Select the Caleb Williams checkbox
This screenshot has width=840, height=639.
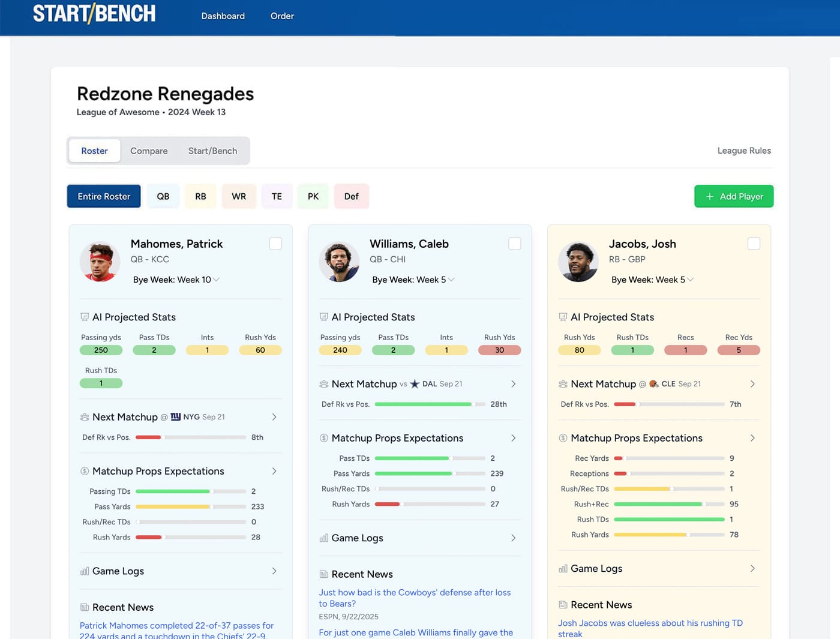tap(515, 244)
